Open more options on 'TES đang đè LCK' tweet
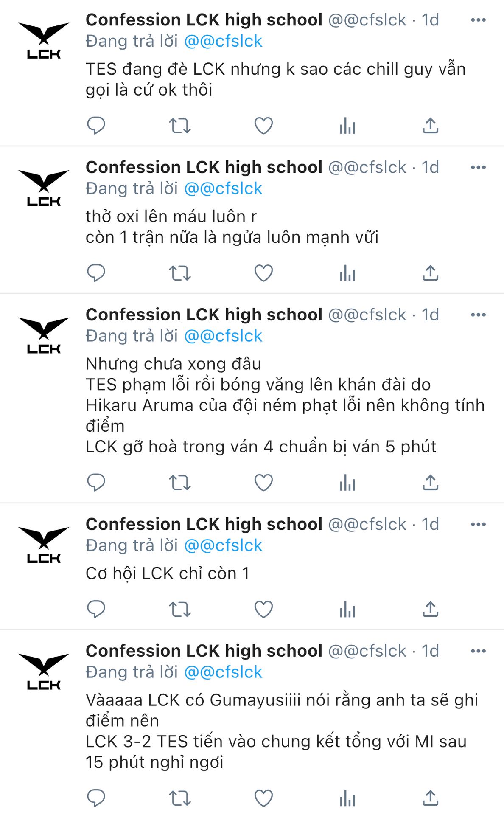 click(x=478, y=20)
